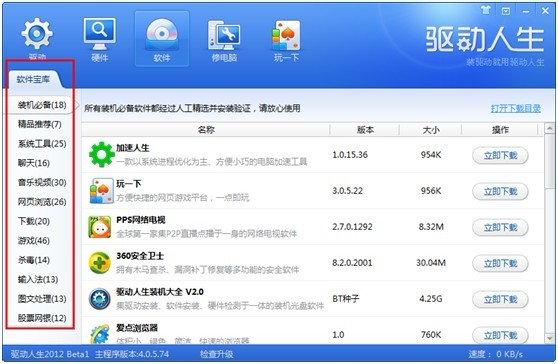Screen dimensions: 558x364
Task: Click version 2.7.0.1292 cell
Action: tap(352, 227)
